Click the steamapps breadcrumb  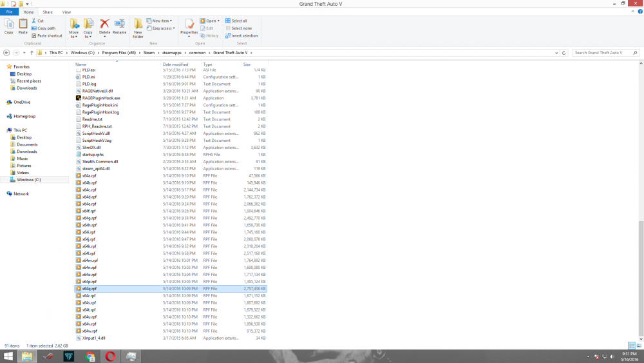tap(172, 53)
